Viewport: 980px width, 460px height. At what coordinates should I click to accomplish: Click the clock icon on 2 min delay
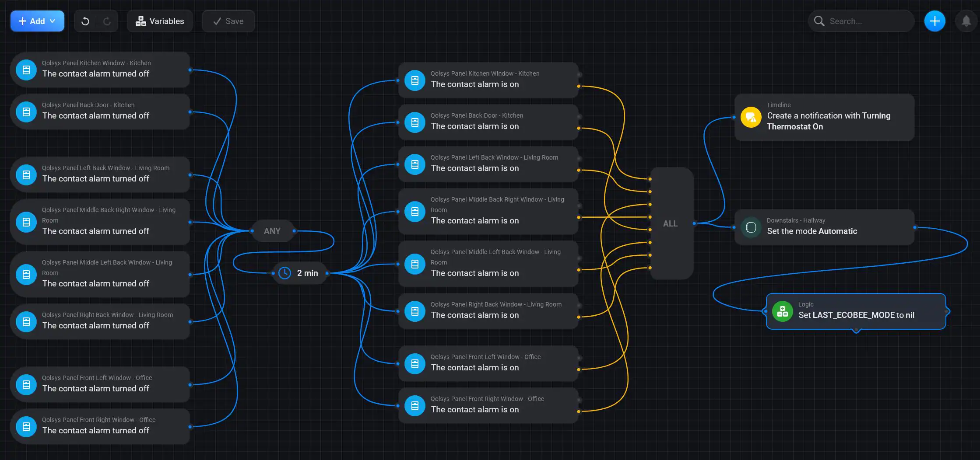[285, 273]
